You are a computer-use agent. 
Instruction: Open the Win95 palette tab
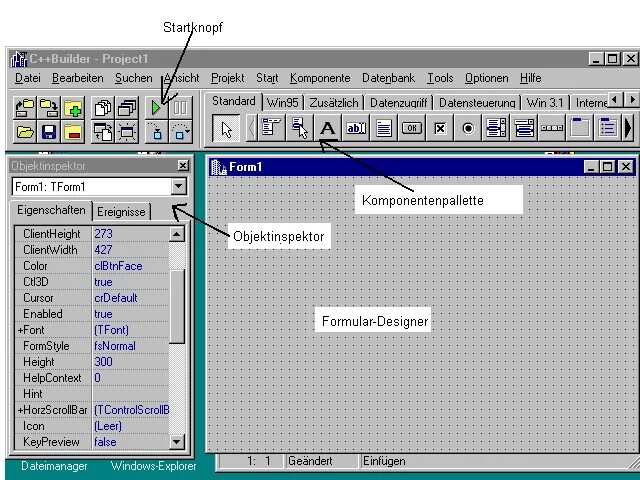282,102
